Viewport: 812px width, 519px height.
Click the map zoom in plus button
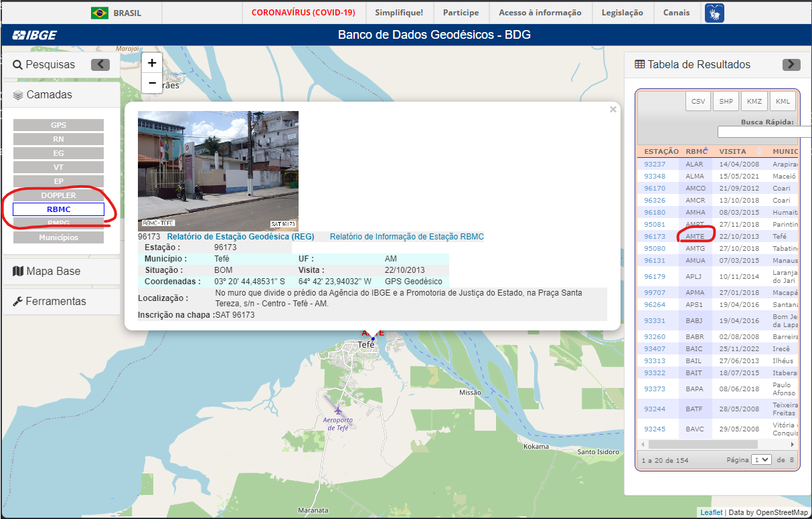tap(152, 63)
